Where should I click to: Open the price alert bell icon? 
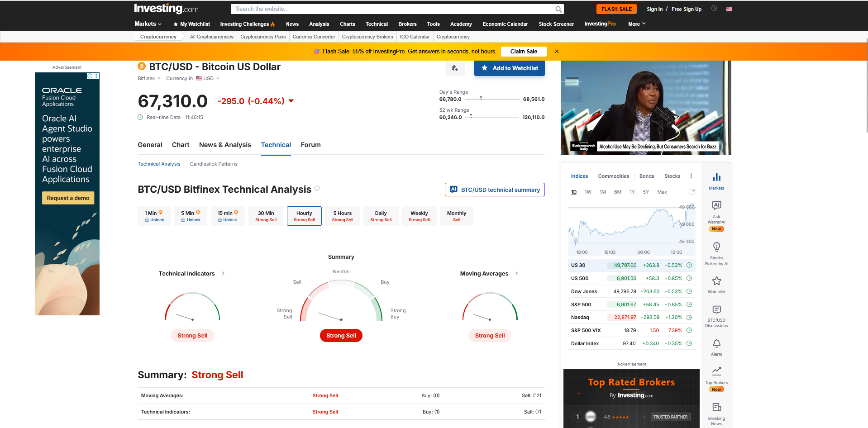(x=454, y=68)
